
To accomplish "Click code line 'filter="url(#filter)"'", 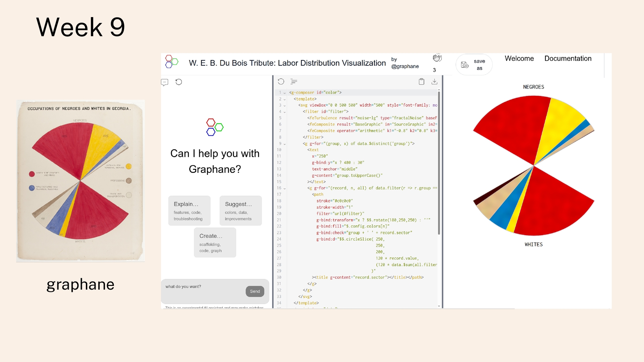I will coord(340,214).
